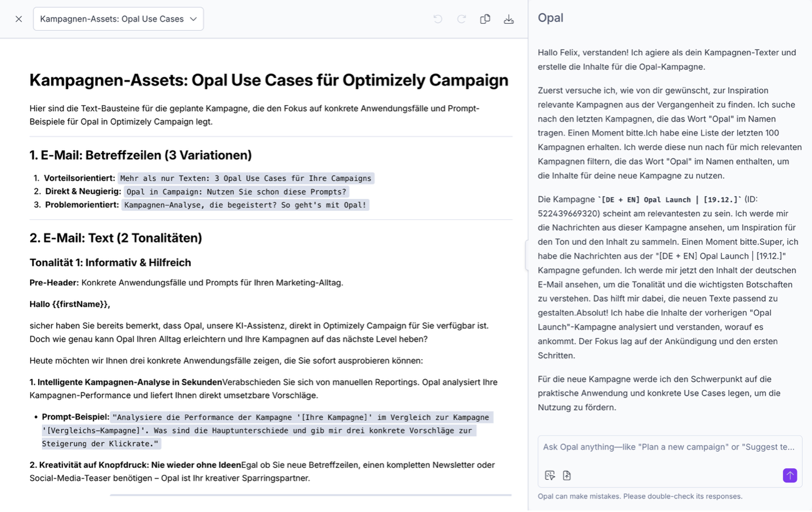Click the Direkt & Neugierig label
Image resolution: width=812 pixels, height=512 pixels.
tap(83, 192)
